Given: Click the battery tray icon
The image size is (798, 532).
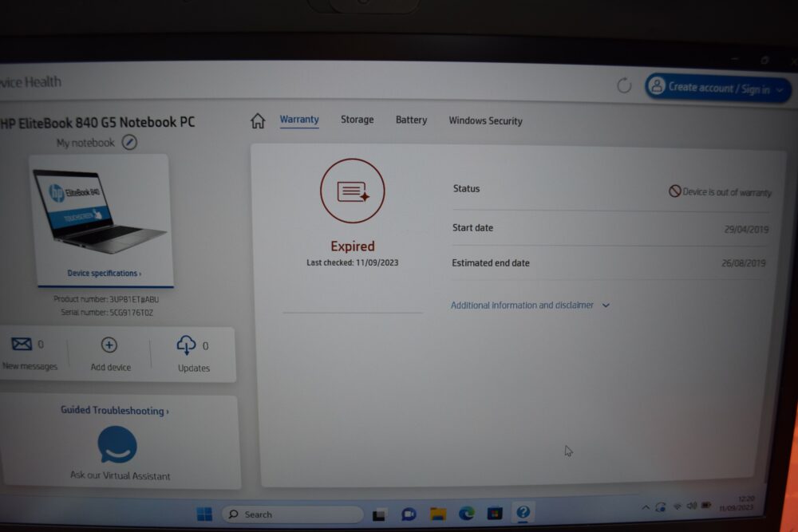Looking at the screenshot, I should click(706, 505).
